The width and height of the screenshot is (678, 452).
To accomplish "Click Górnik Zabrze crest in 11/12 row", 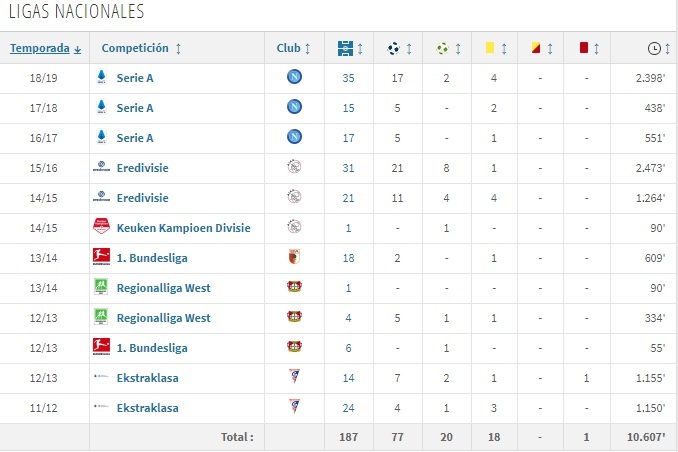I will click(294, 407).
